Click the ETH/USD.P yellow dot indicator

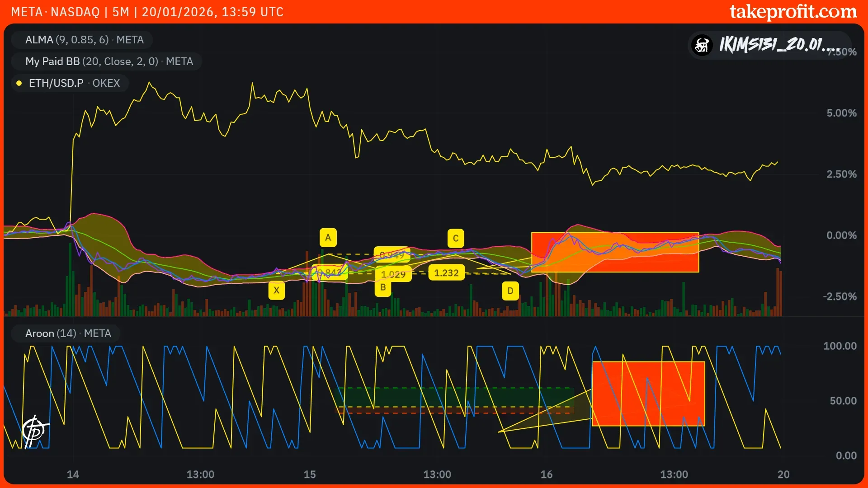click(x=19, y=83)
